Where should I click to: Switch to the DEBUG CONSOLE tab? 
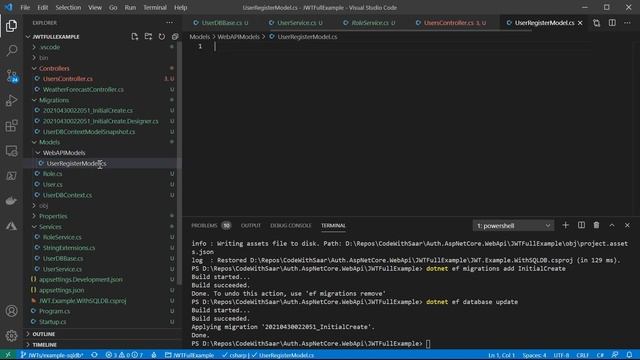coord(291,225)
